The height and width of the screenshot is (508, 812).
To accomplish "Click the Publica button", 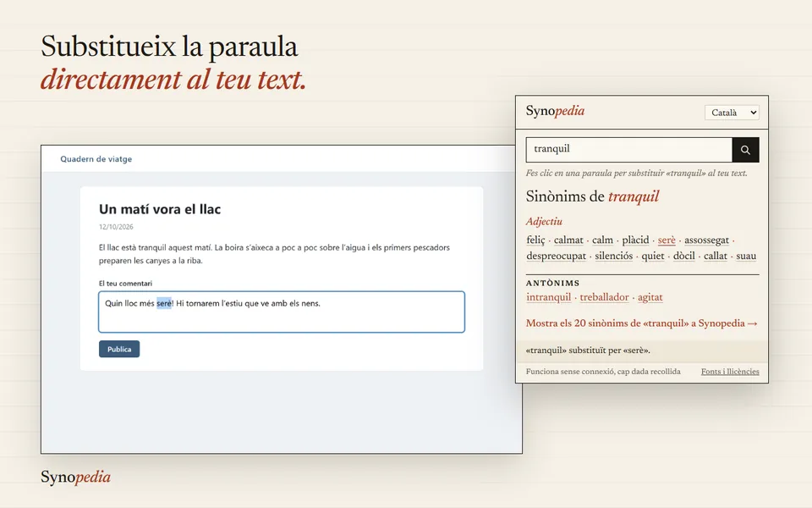I will (x=119, y=349).
